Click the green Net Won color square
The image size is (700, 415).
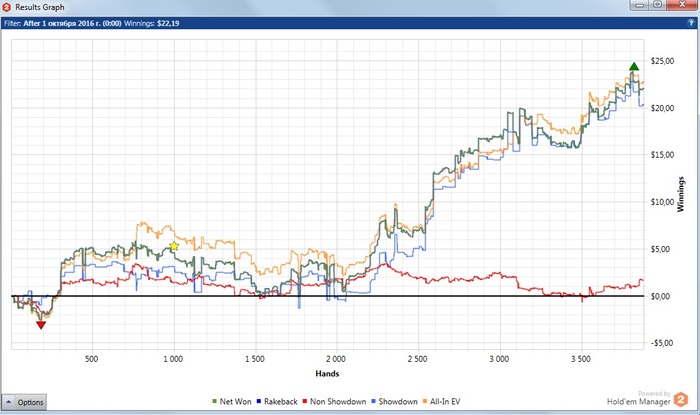tap(215, 402)
